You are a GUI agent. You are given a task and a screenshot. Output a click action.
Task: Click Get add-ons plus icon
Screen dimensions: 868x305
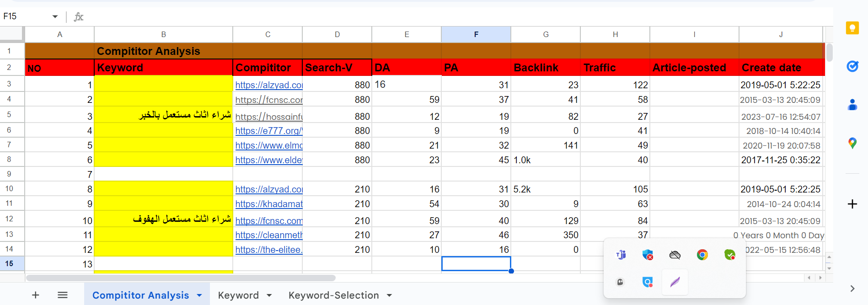pos(852,204)
